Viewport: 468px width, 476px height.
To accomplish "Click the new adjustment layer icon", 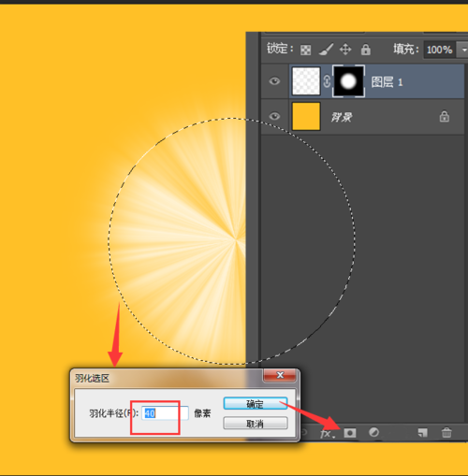I will [x=373, y=432].
